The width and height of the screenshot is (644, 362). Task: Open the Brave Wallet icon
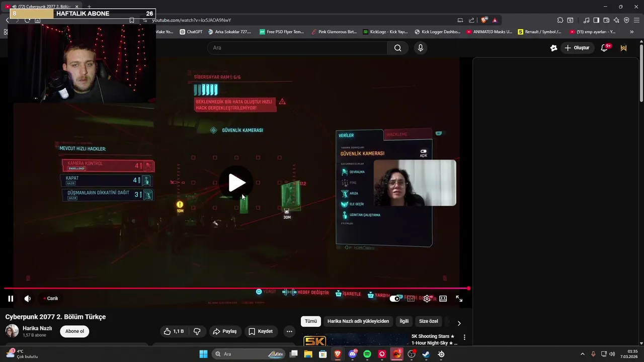(606, 20)
